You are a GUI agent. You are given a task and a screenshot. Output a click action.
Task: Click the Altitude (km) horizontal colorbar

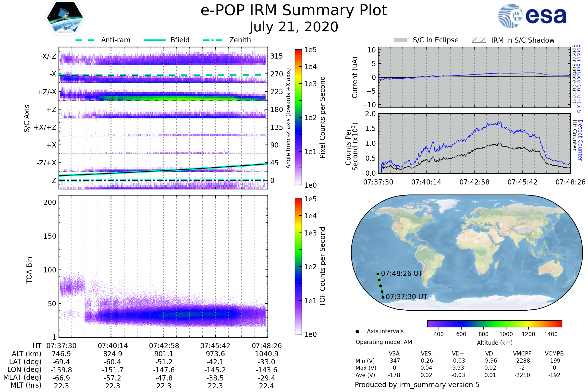click(495, 324)
